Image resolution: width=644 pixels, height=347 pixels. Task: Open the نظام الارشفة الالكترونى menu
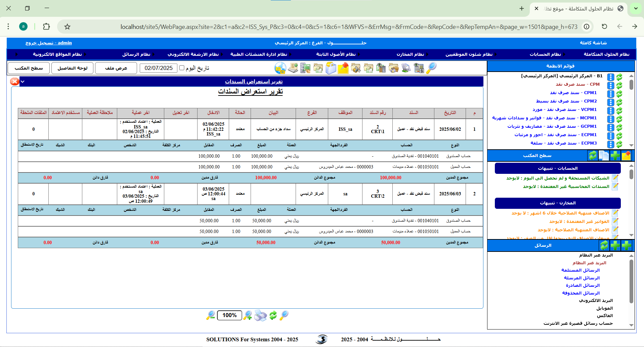[193, 54]
